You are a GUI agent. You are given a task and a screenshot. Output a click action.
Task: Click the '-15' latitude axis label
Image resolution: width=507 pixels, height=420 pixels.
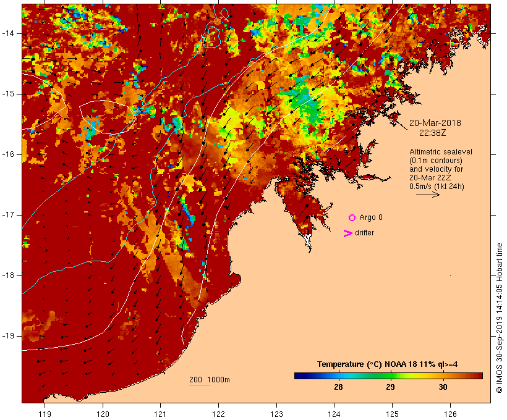tap(8, 94)
